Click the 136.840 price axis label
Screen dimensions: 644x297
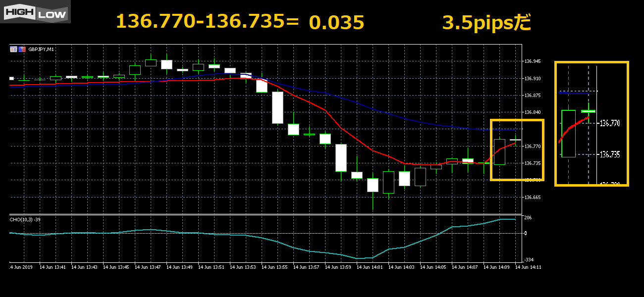pos(533,112)
